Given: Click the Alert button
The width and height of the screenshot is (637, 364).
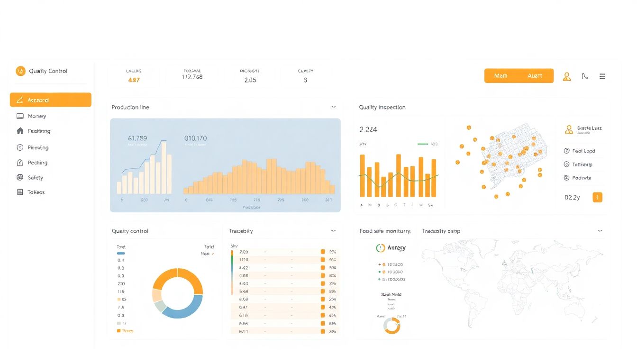Looking at the screenshot, I should [x=535, y=76].
